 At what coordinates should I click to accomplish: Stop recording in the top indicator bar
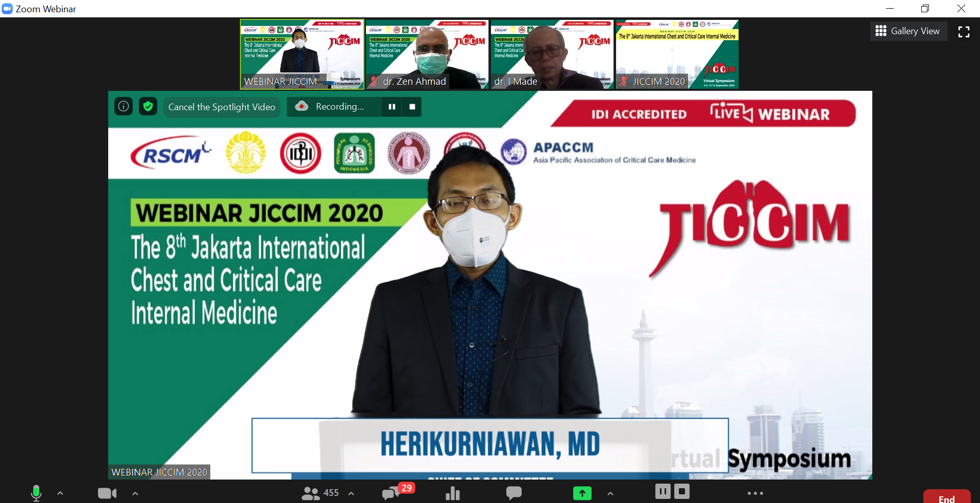(412, 107)
